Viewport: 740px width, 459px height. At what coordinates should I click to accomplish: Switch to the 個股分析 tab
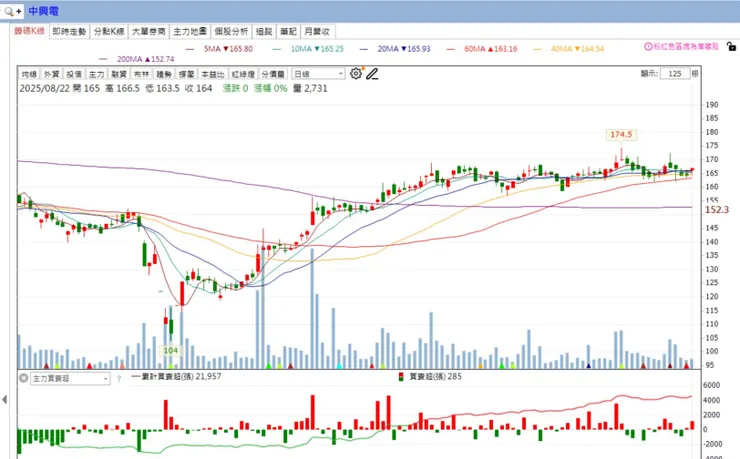[x=231, y=32]
